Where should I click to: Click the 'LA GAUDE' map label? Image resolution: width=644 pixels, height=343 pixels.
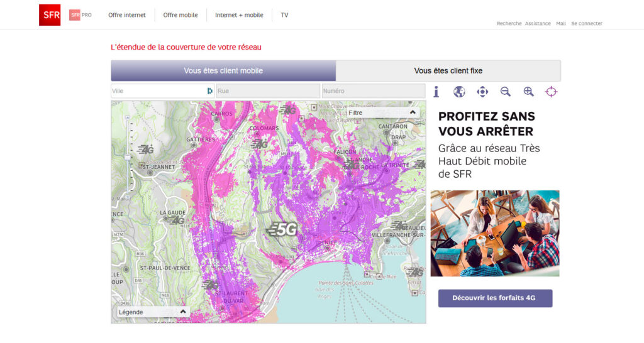click(x=172, y=212)
